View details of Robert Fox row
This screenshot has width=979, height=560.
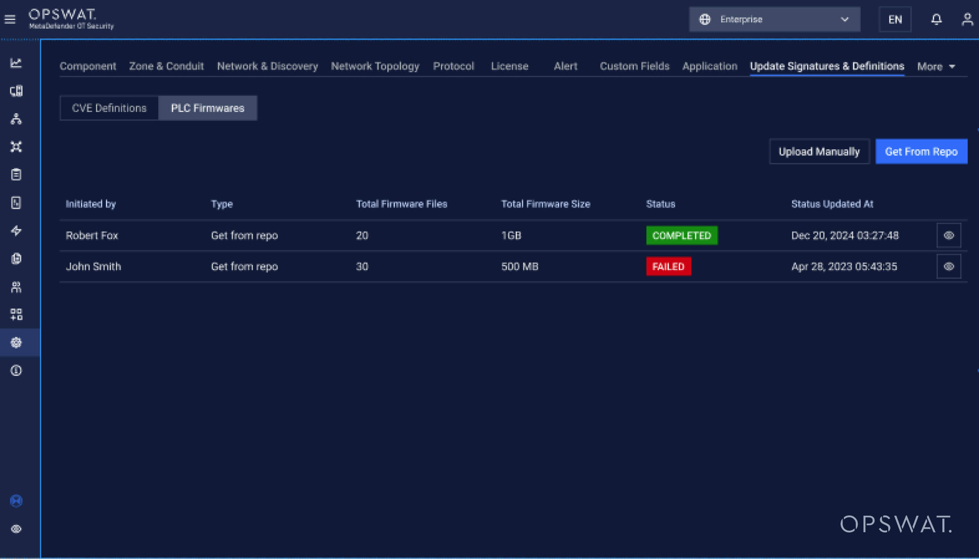click(949, 235)
